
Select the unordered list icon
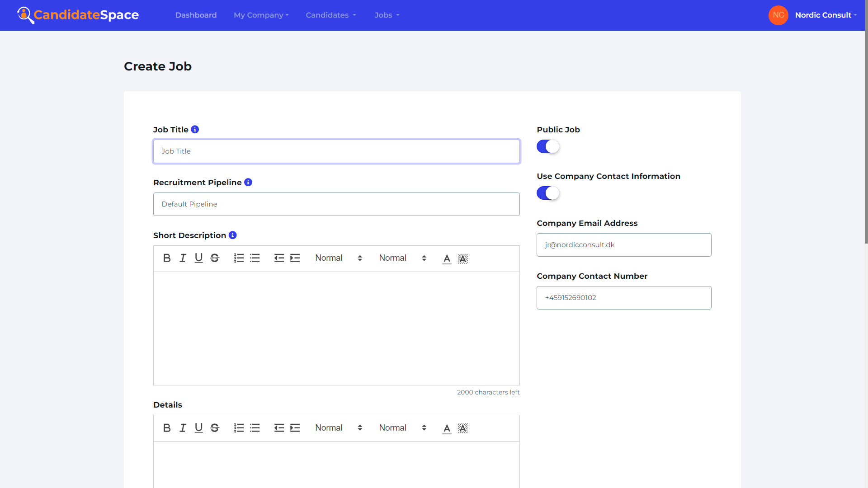(255, 258)
